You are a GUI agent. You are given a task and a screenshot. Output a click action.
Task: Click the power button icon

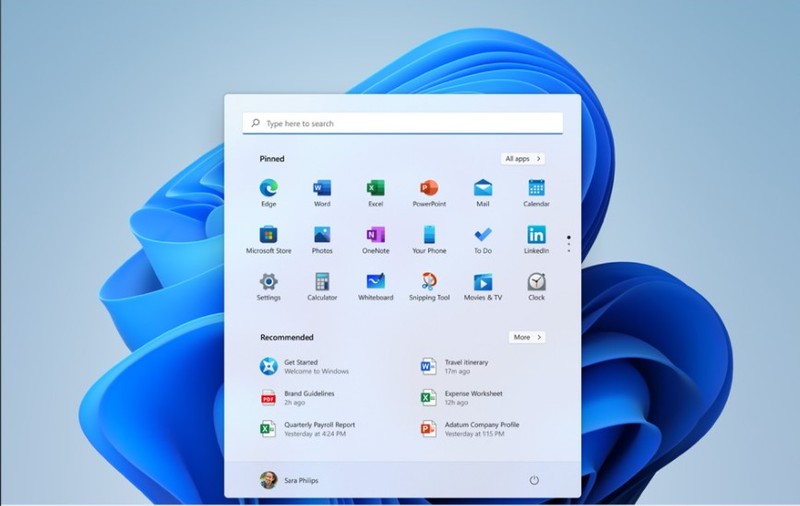point(534,480)
